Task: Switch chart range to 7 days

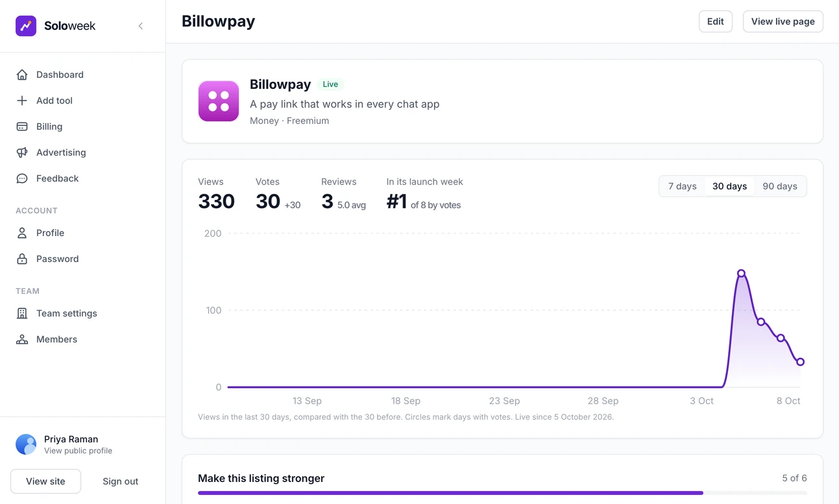Action: (x=683, y=186)
